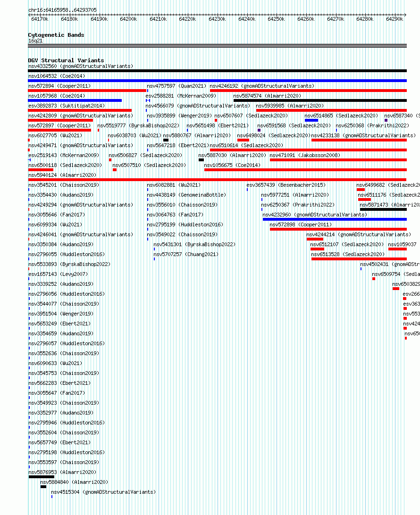Open nsv4246192 gnomADStructuralVariants entry
Screen dimensions: 420x515
tap(262, 86)
